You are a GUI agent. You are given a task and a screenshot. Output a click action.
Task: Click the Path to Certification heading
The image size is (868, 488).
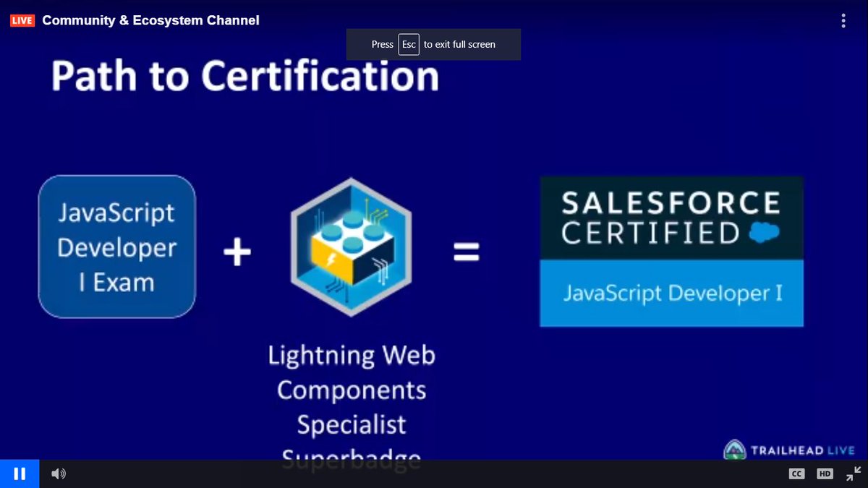pyautogui.click(x=245, y=76)
